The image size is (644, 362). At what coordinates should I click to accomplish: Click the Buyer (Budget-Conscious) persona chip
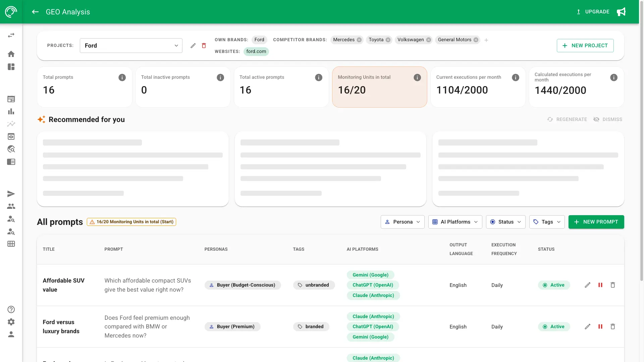243,285
